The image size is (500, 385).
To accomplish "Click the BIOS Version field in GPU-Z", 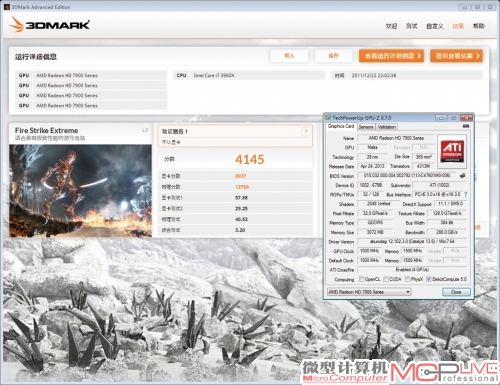I will point(407,175).
